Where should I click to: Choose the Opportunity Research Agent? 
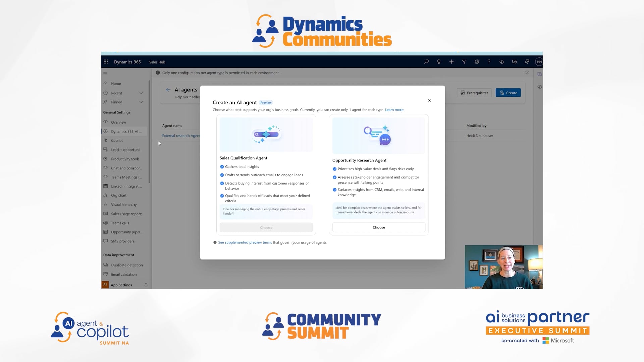coord(378,227)
